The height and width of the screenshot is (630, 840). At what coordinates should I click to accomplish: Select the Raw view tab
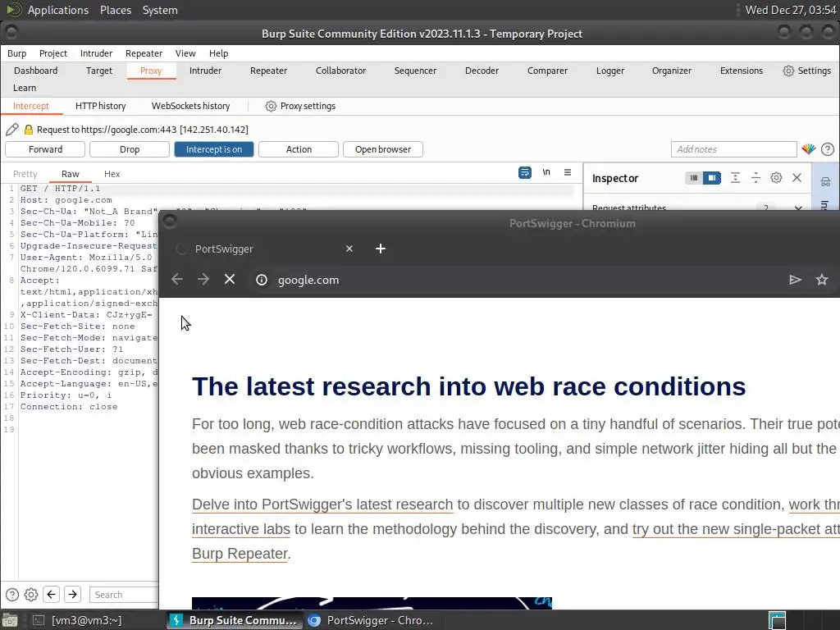(71, 174)
